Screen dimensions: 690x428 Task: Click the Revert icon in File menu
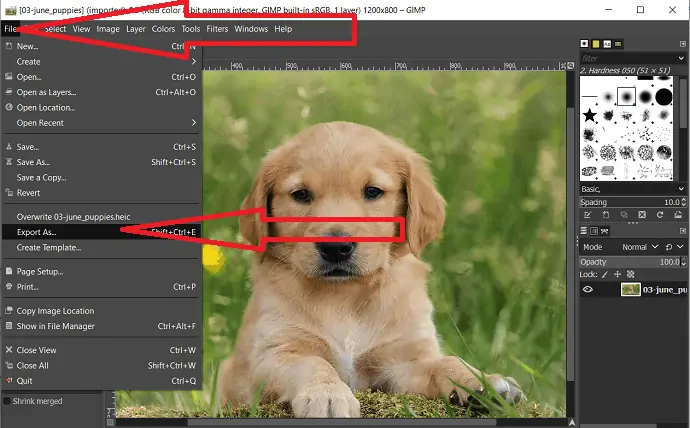click(x=8, y=193)
